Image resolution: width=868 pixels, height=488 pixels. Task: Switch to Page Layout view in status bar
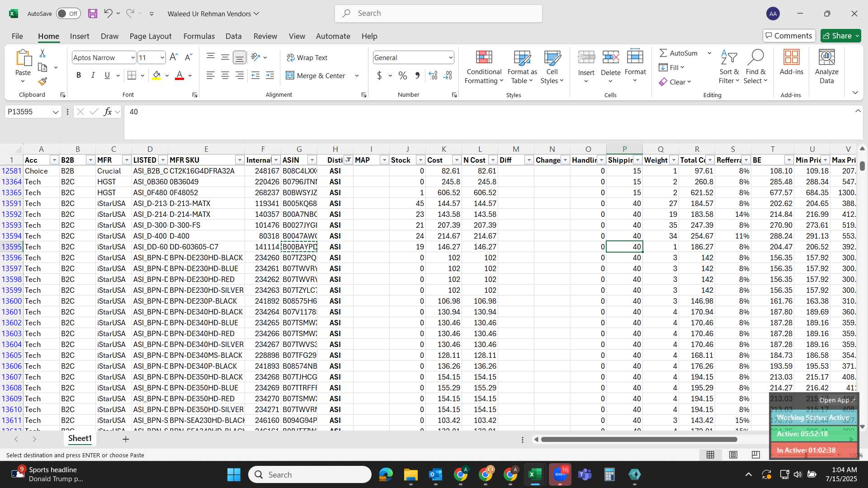733,455
